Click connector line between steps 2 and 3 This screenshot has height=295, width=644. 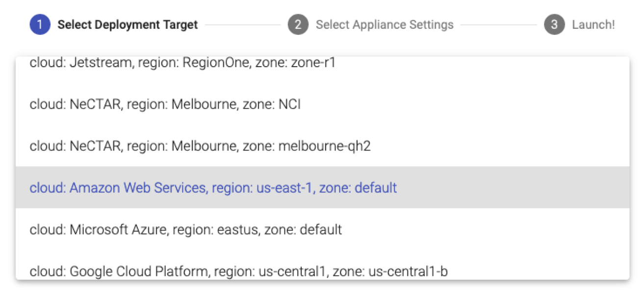(x=498, y=25)
